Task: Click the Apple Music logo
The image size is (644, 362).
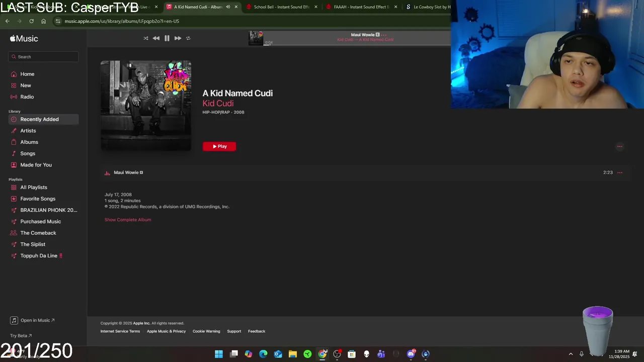Action: (24, 39)
